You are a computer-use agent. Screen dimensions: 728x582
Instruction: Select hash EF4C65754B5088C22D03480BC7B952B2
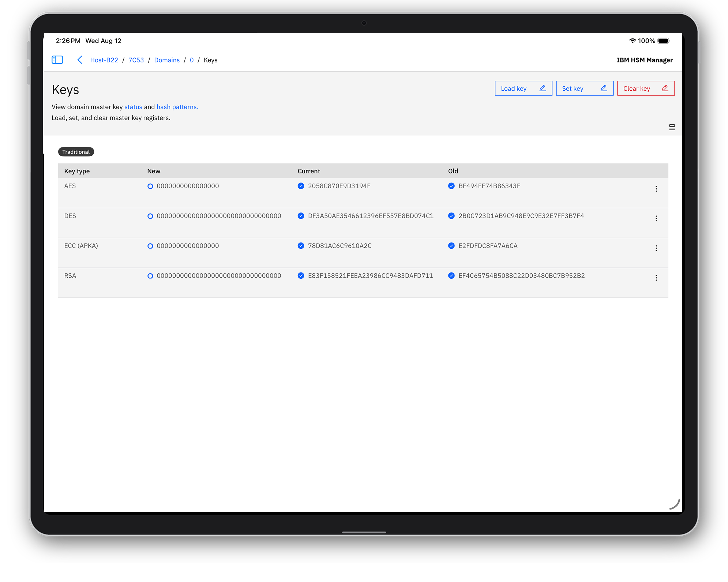[x=522, y=275]
